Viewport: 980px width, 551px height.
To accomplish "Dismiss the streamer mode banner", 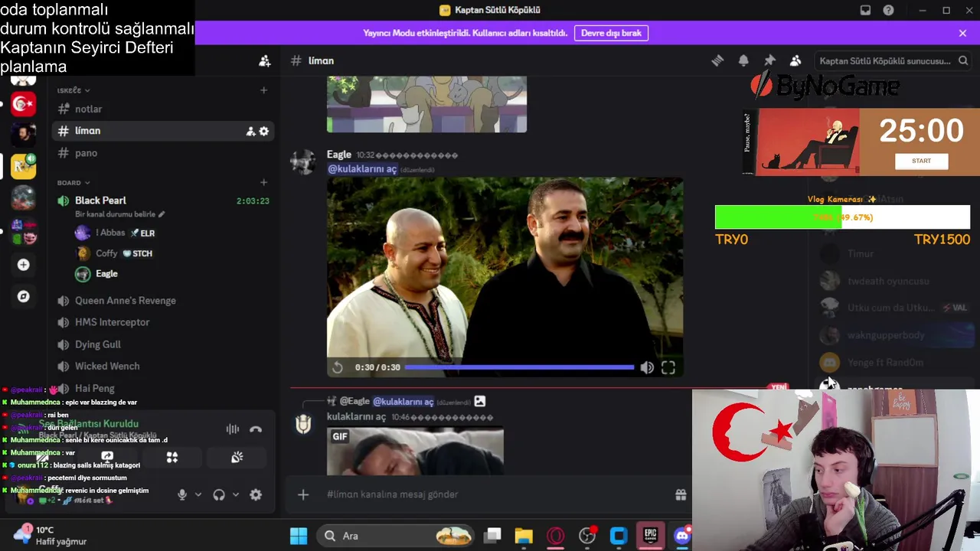I will [x=962, y=33].
